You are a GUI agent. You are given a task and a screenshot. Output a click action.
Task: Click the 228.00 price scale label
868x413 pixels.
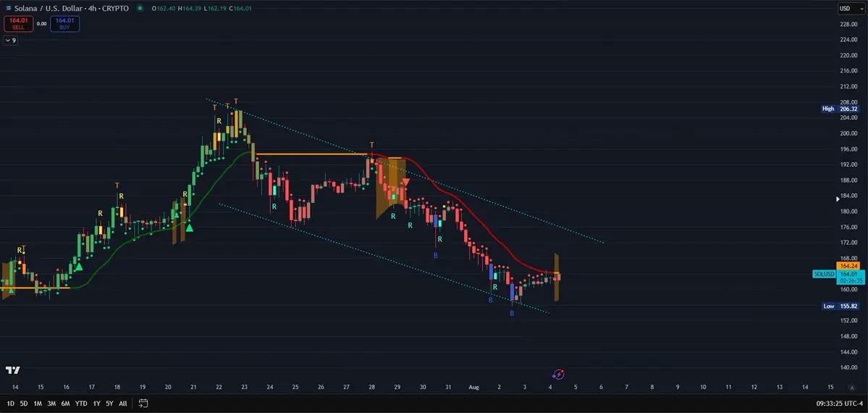pyautogui.click(x=847, y=25)
